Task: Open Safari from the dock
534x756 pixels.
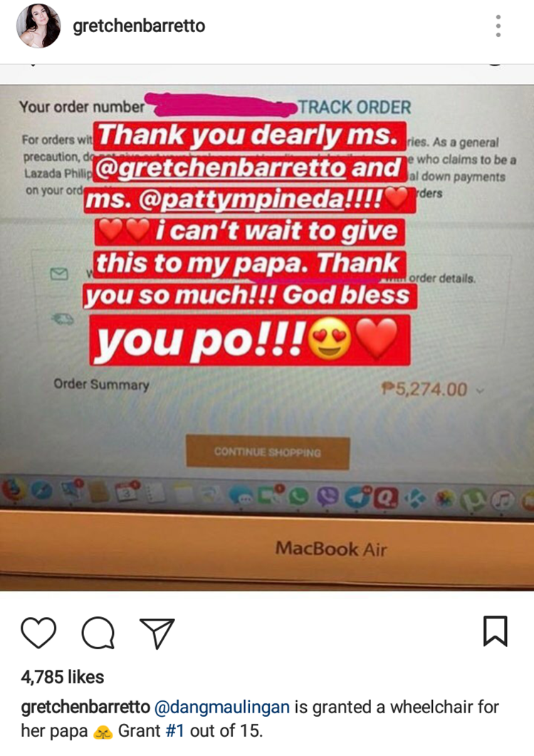Action: pyautogui.click(x=43, y=491)
